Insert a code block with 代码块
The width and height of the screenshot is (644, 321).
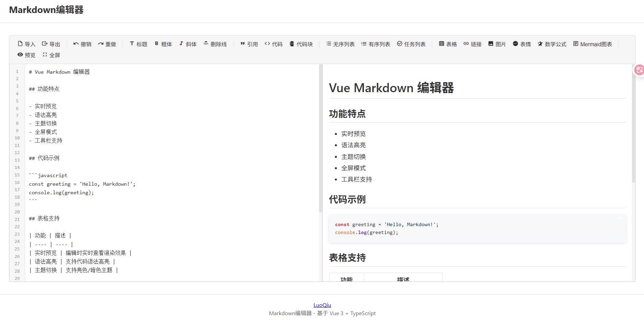coord(301,44)
